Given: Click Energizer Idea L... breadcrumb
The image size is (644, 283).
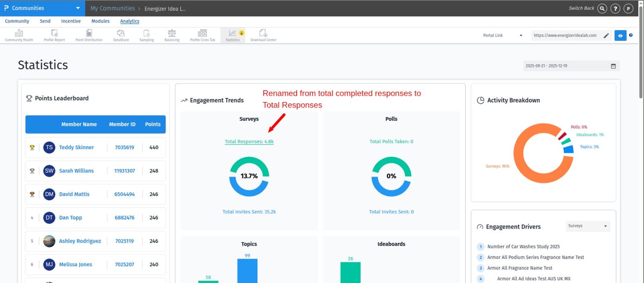Looking at the screenshot, I should click(165, 9).
